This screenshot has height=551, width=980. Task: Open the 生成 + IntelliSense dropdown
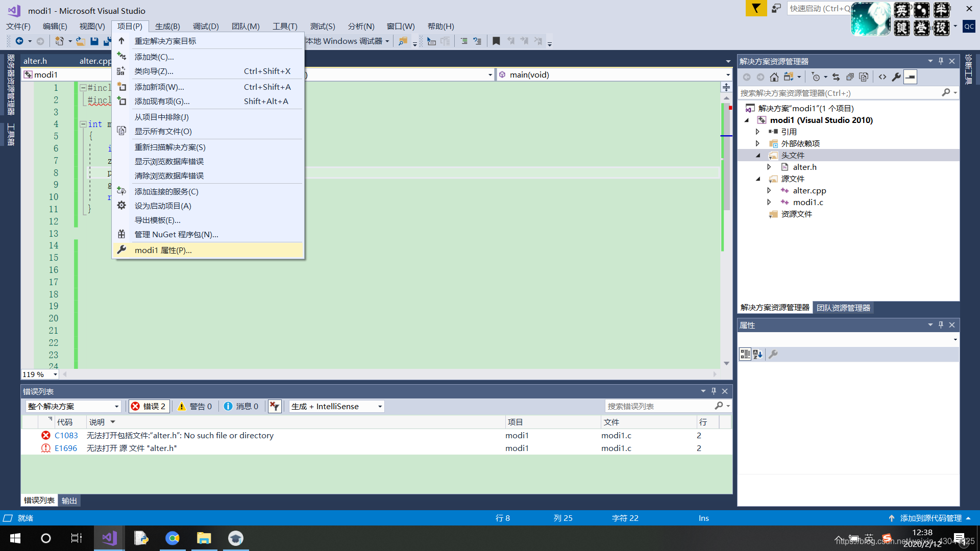click(x=336, y=406)
